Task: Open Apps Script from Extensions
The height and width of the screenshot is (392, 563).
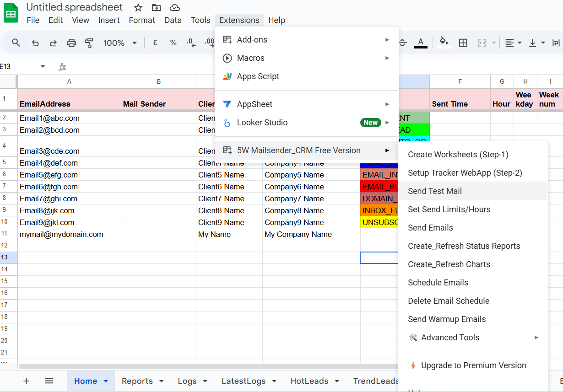Action: click(x=307, y=76)
